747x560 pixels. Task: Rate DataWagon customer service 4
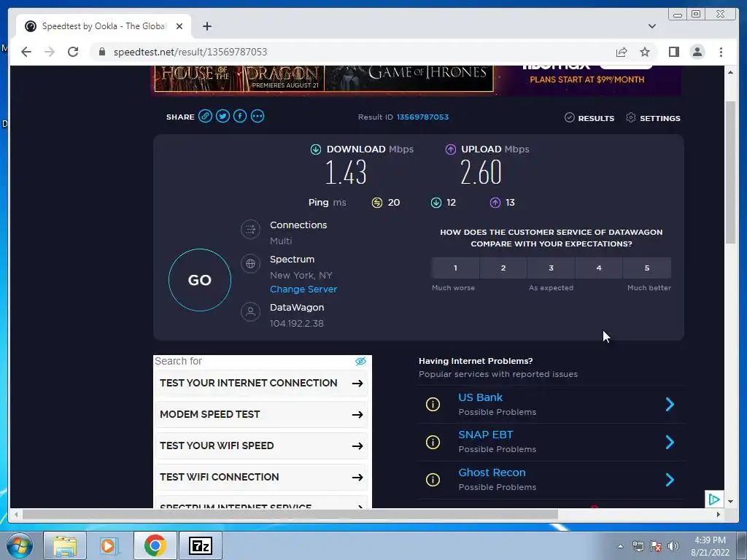click(599, 268)
